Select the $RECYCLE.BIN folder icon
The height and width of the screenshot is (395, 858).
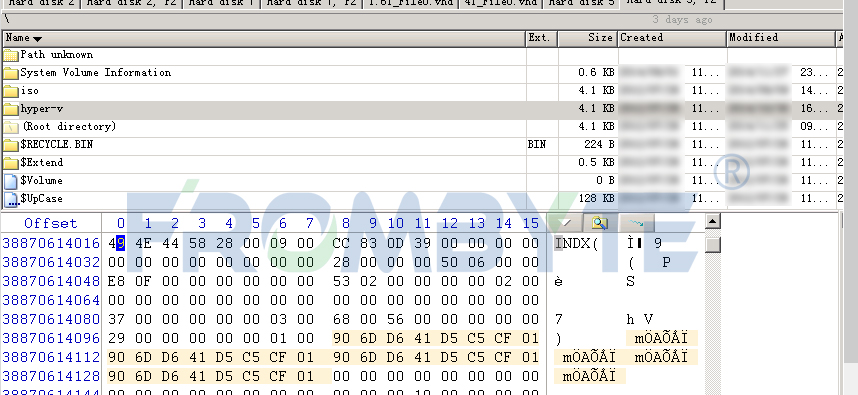[11, 145]
